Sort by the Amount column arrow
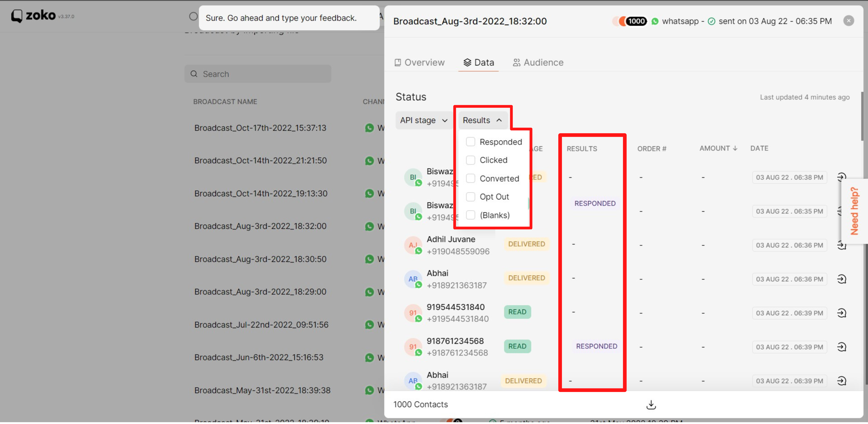 735,148
